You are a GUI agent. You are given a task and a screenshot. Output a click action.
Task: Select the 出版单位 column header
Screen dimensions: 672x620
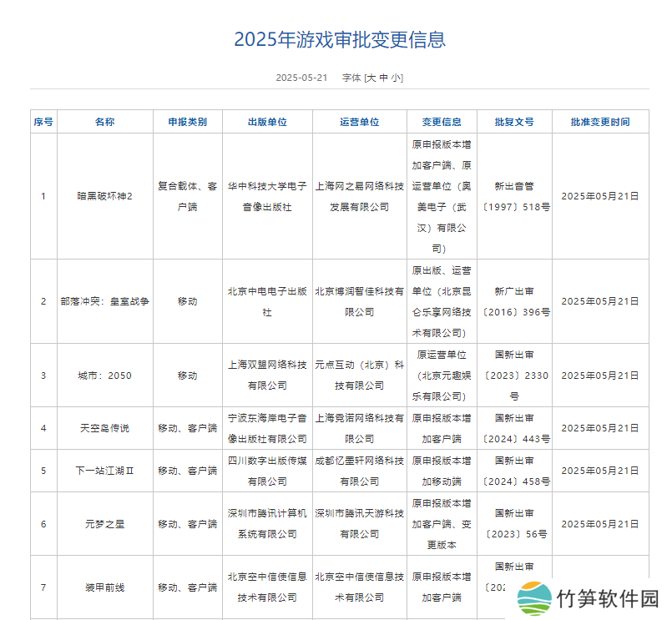coord(267,122)
